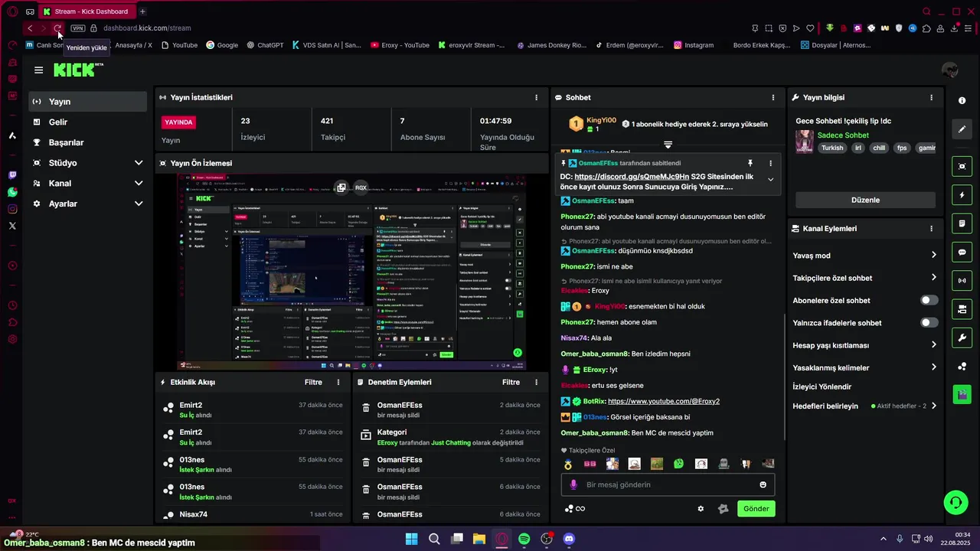This screenshot has width=980, height=551.
Task: Reload the page with the refresh icon
Action: (57, 28)
